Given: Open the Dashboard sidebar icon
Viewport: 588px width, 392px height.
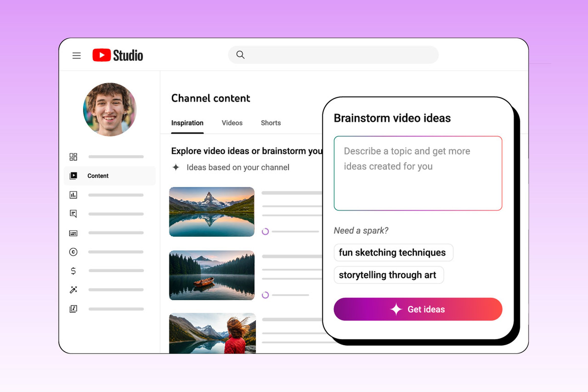Looking at the screenshot, I should (x=73, y=157).
